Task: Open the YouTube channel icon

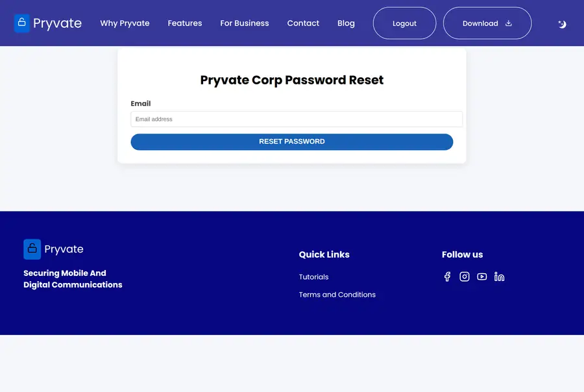Action: coord(482,276)
